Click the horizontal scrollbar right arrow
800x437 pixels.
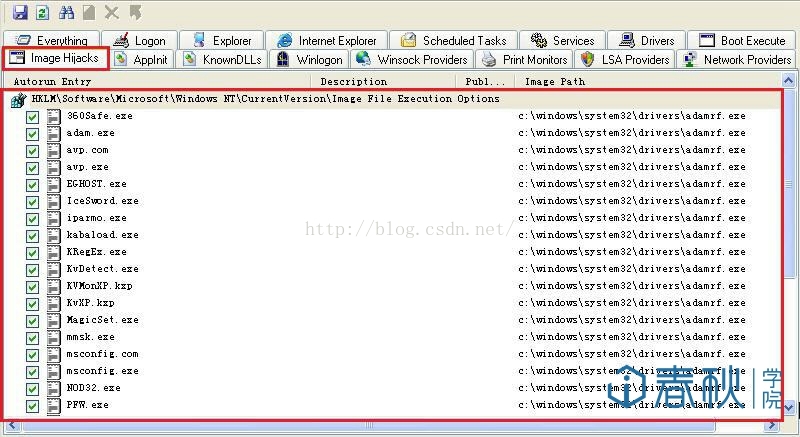coord(773,425)
